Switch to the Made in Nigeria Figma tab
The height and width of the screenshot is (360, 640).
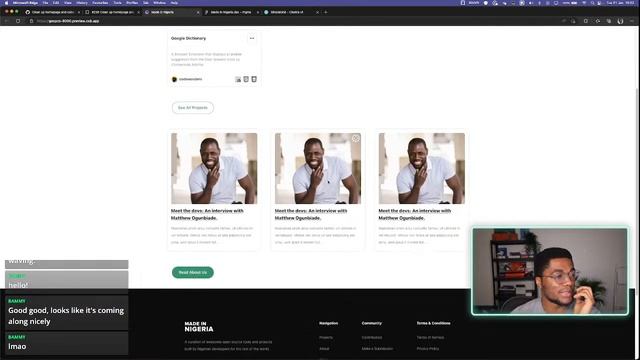pyautogui.click(x=231, y=12)
